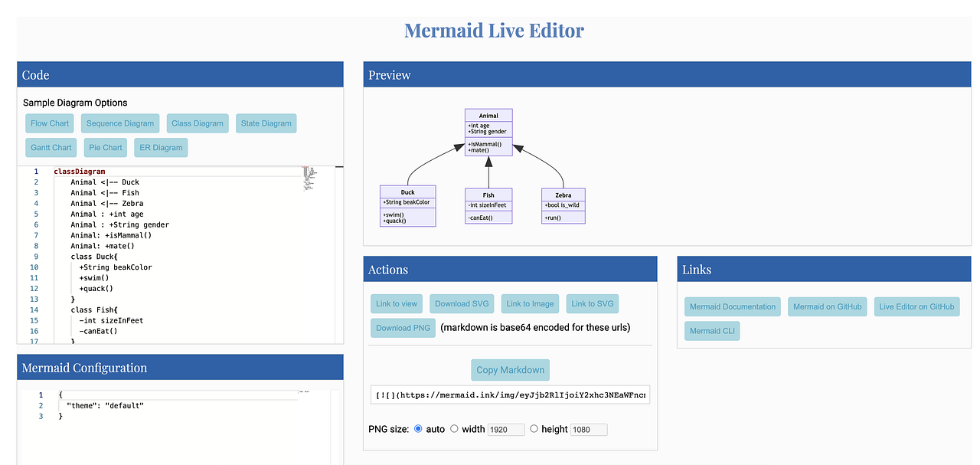980x465 pixels.
Task: Open Live Editor on GitHub
Action: click(x=916, y=306)
